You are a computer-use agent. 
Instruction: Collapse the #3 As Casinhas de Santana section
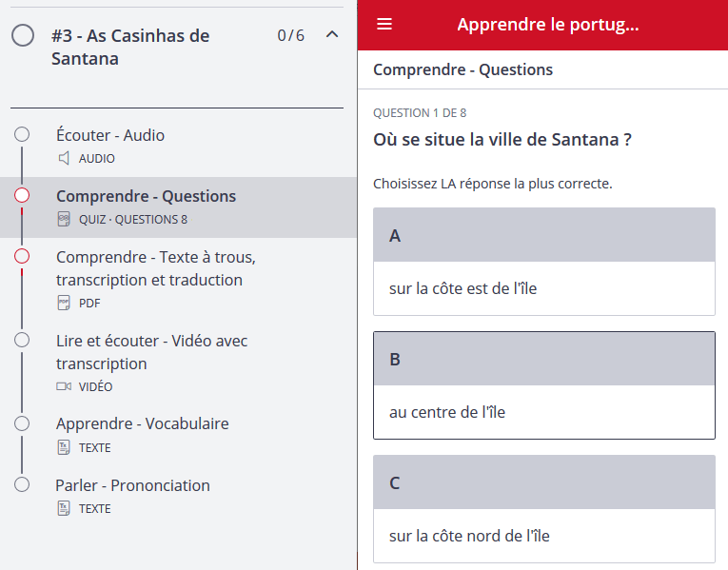(x=332, y=35)
